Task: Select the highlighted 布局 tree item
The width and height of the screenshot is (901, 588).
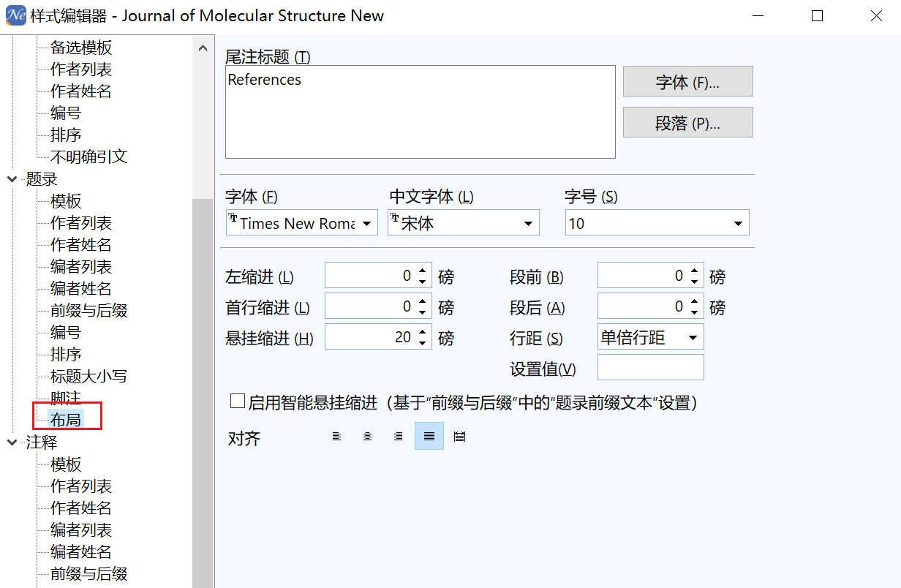Action: click(66, 419)
